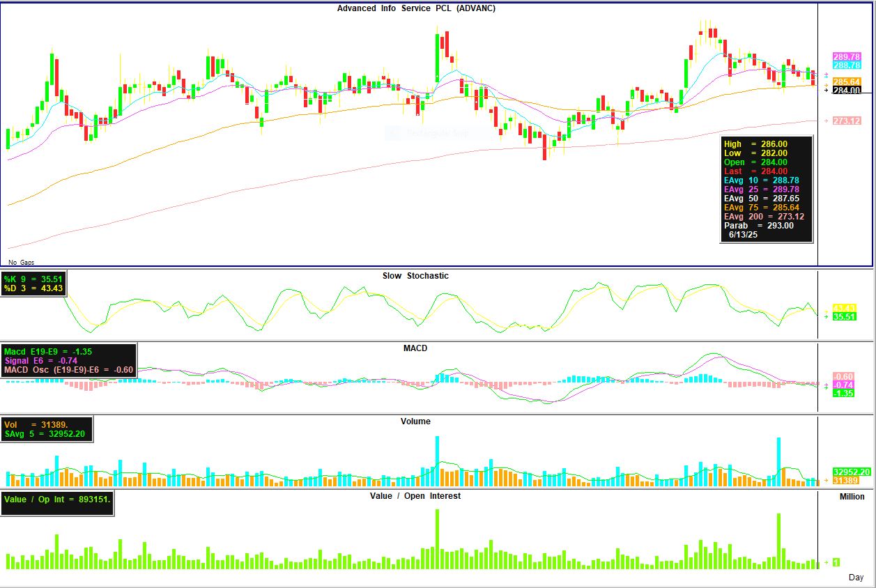Select the No Gaps label on the price chart
The height and width of the screenshot is (588, 876).
22,262
